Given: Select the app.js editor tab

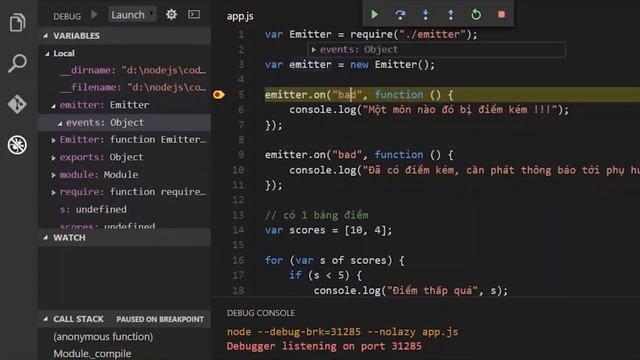Looking at the screenshot, I should (240, 16).
